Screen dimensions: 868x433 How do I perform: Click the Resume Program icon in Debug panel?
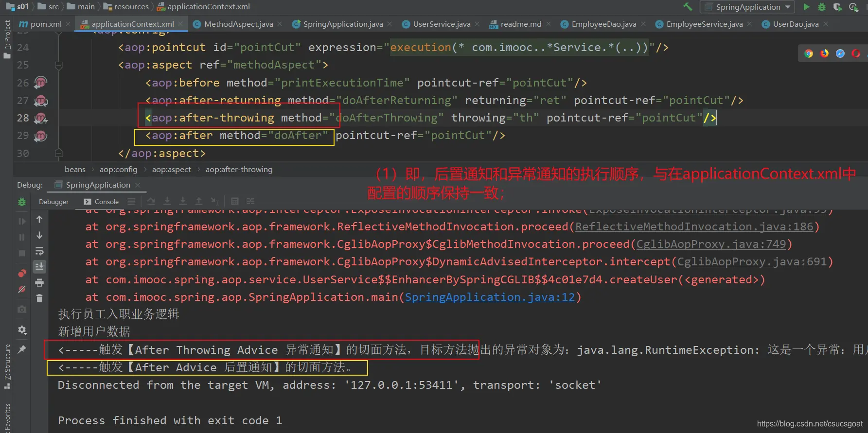[x=22, y=221]
